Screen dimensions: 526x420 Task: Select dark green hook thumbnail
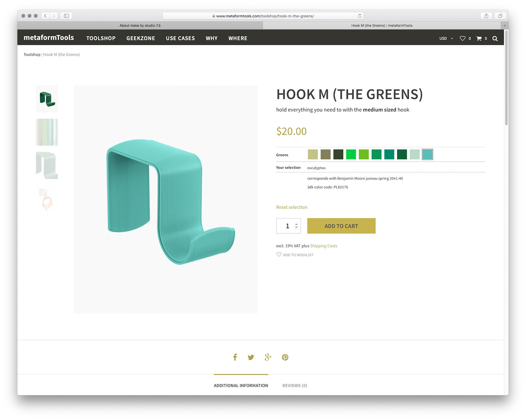47,99
